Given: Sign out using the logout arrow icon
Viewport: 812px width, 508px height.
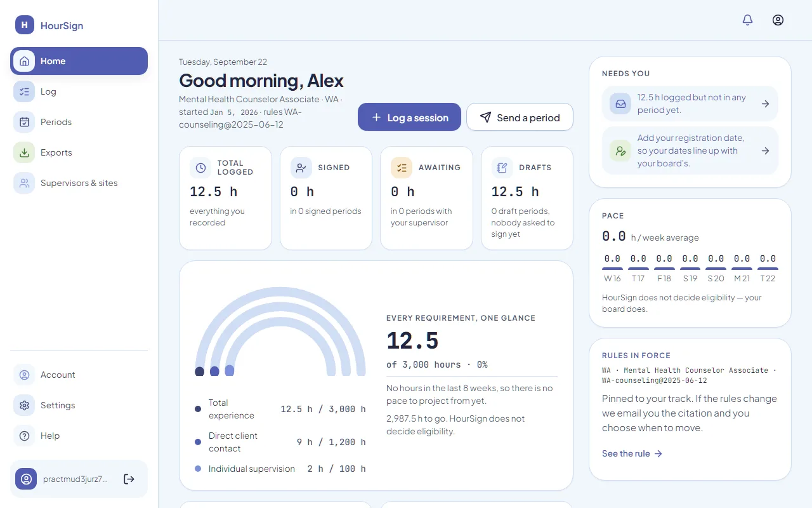Looking at the screenshot, I should (129, 479).
